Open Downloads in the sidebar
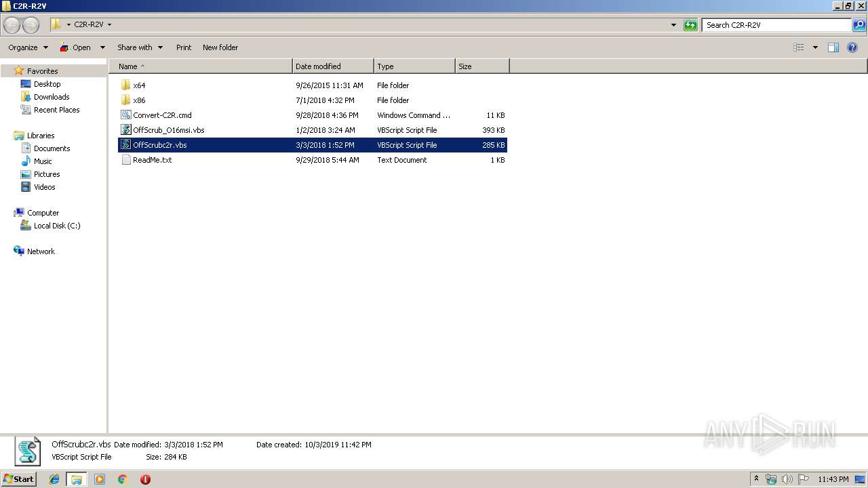The width and height of the screenshot is (868, 488). click(x=52, y=97)
